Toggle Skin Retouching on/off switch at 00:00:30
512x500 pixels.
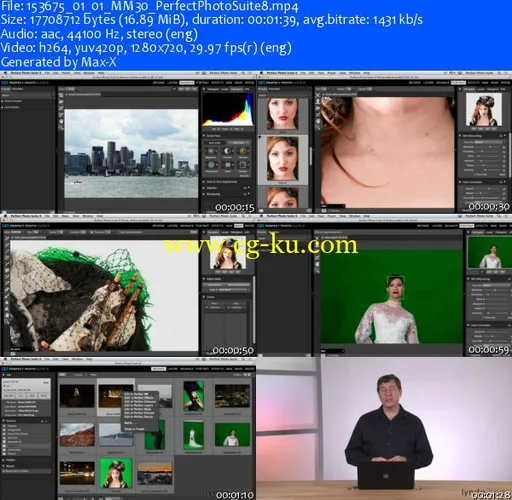501,136
